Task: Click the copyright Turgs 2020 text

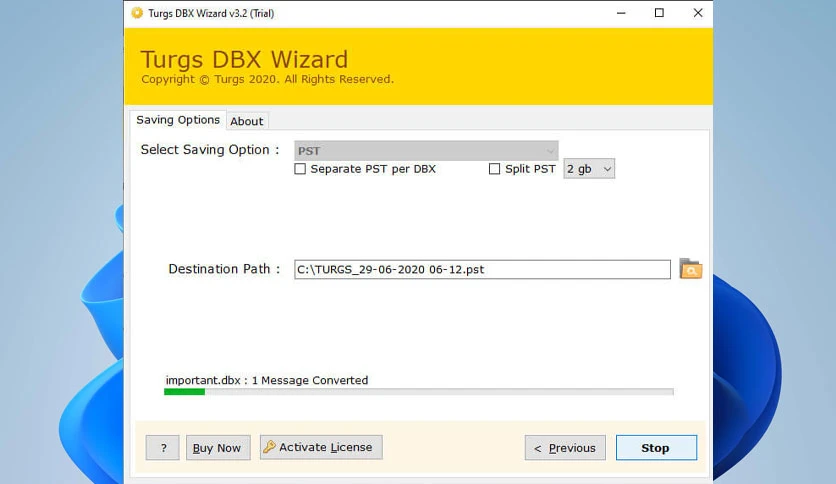Action: [267, 79]
